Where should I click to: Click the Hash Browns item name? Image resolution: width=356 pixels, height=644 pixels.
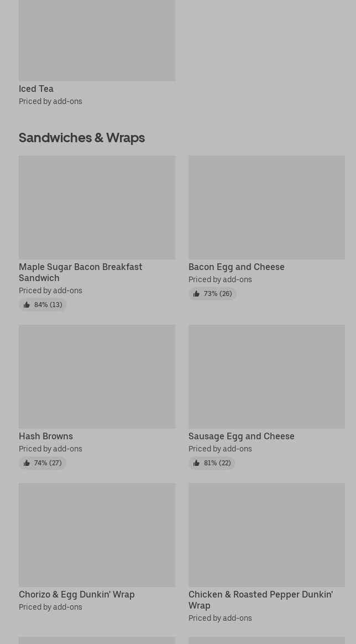click(46, 436)
